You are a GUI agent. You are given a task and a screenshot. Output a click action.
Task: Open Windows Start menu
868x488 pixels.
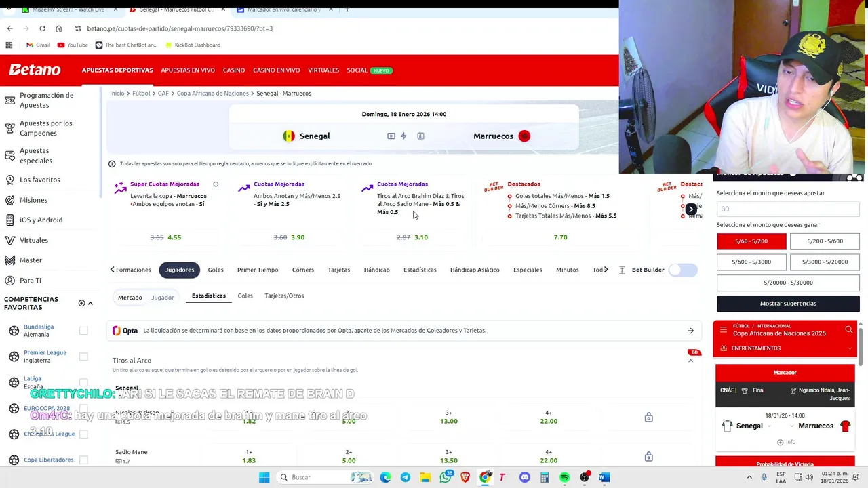[264, 477]
